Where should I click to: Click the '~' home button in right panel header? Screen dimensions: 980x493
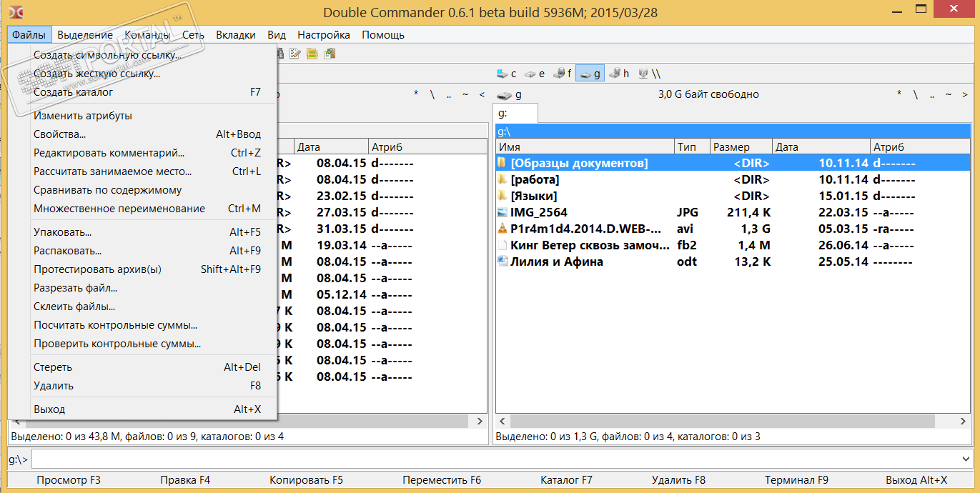click(x=949, y=94)
